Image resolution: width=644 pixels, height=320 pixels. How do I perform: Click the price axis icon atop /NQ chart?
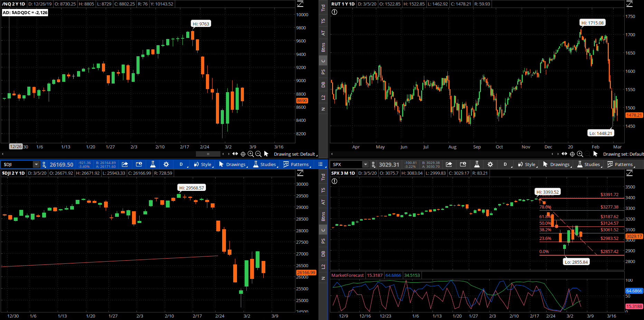point(300,4)
